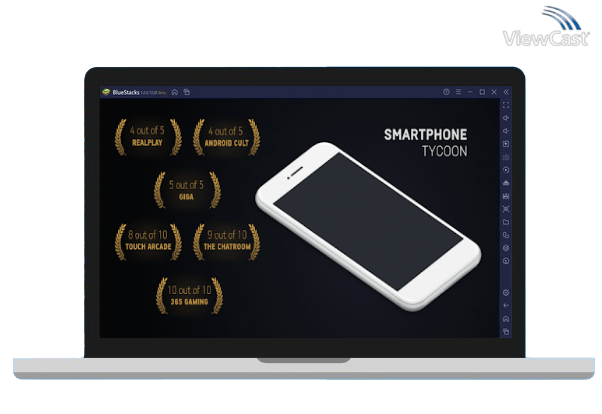Viewport: 602px width, 414px height.
Task: Open the hamburger menu in title bar
Action: click(458, 92)
